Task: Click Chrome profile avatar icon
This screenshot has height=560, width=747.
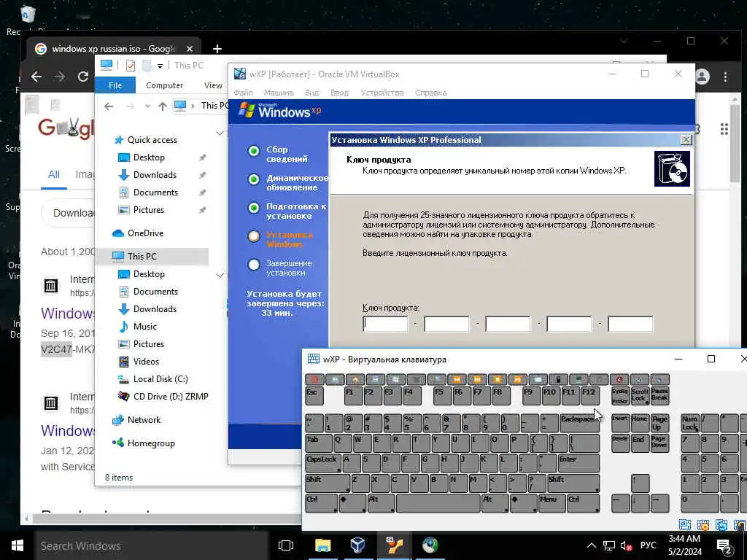Action: pyautogui.click(x=702, y=77)
